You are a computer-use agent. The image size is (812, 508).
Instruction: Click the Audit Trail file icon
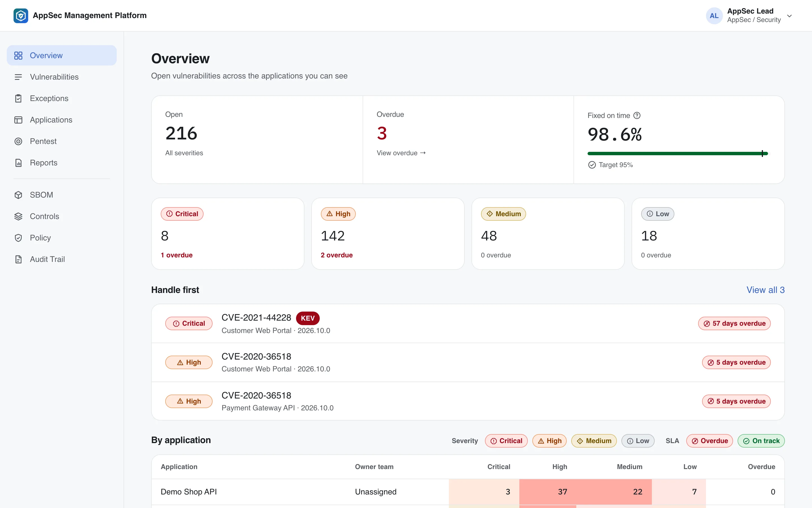pos(18,259)
